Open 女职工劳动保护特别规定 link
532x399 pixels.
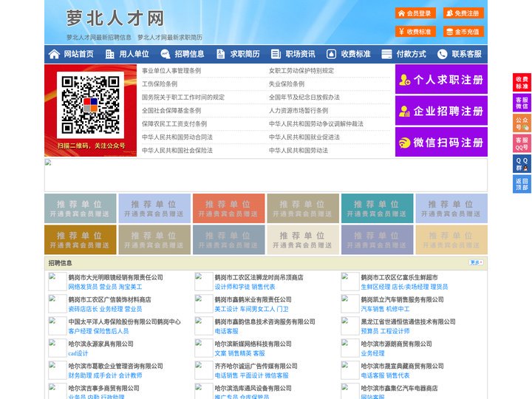click(x=301, y=71)
